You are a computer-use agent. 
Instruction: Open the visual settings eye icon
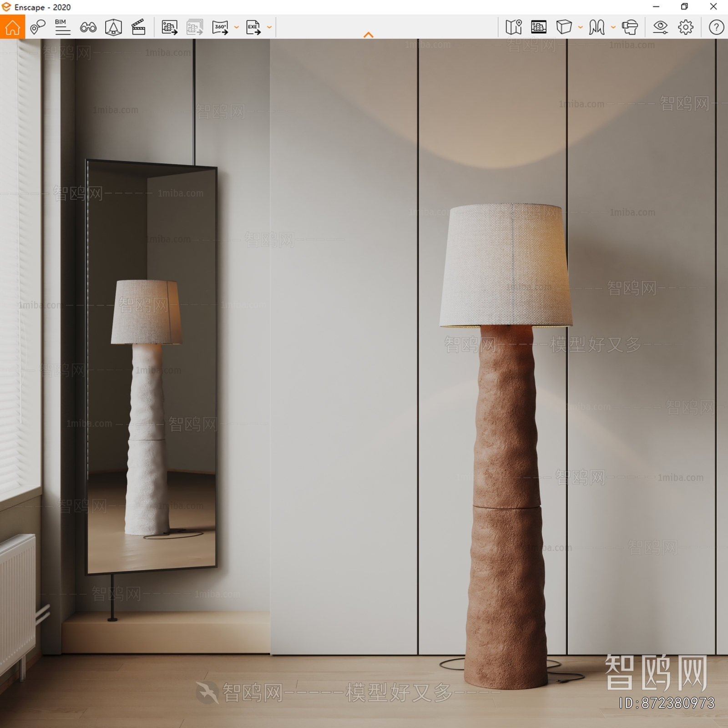tap(660, 27)
